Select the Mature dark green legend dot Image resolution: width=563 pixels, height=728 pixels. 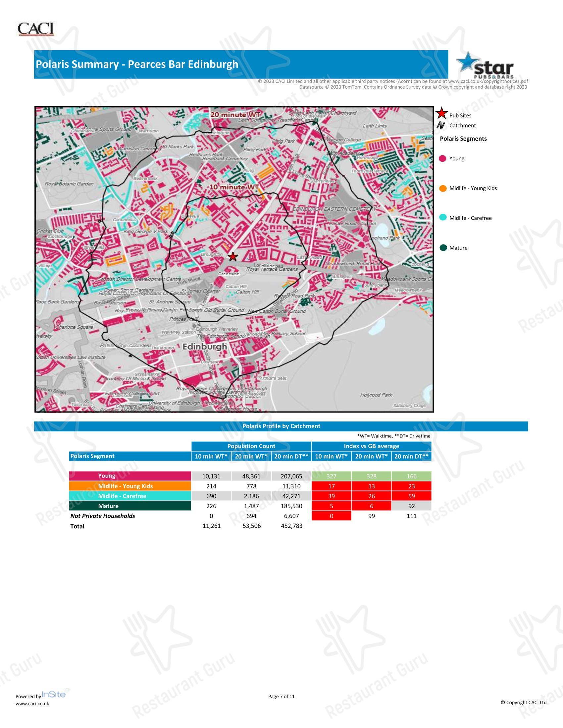click(443, 248)
